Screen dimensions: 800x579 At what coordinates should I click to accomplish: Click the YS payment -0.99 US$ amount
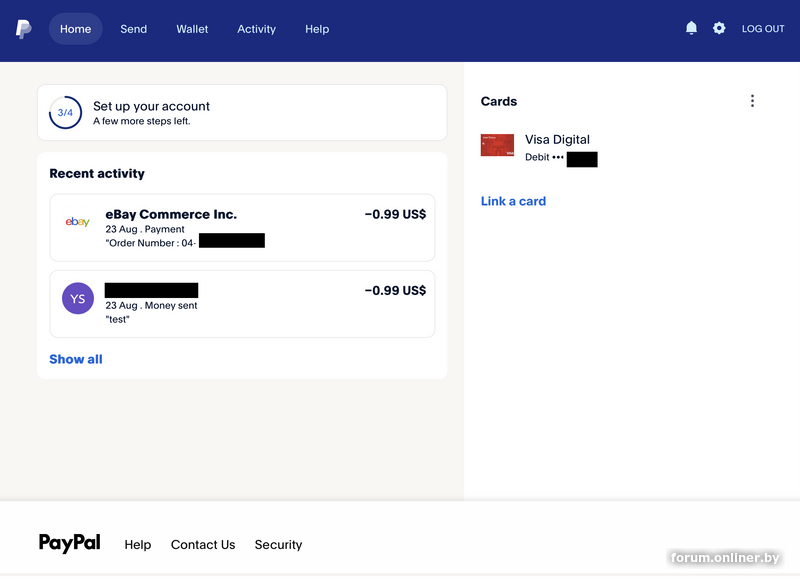395,291
